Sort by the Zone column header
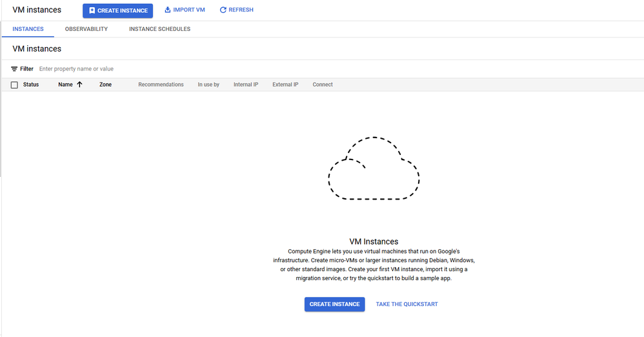The height and width of the screenshot is (337, 644). [106, 85]
